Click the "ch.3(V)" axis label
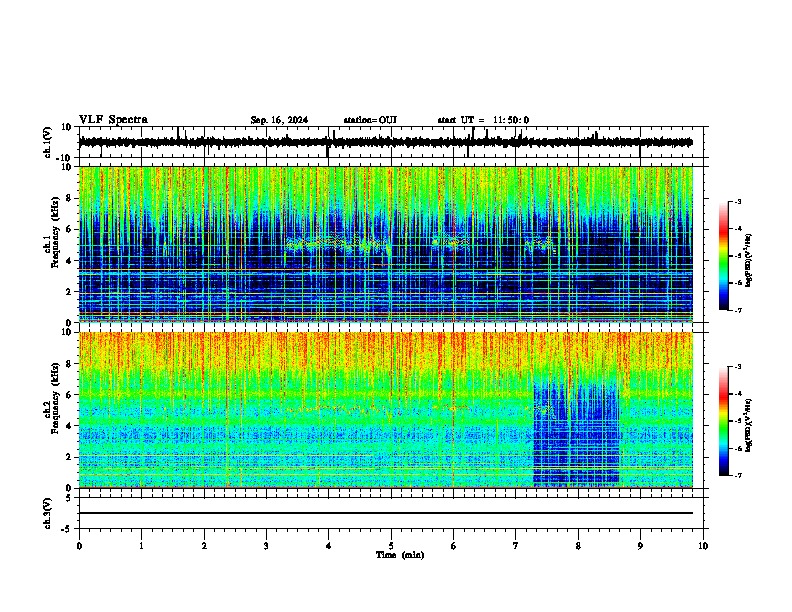The width and height of the screenshot is (792, 612). point(48,514)
